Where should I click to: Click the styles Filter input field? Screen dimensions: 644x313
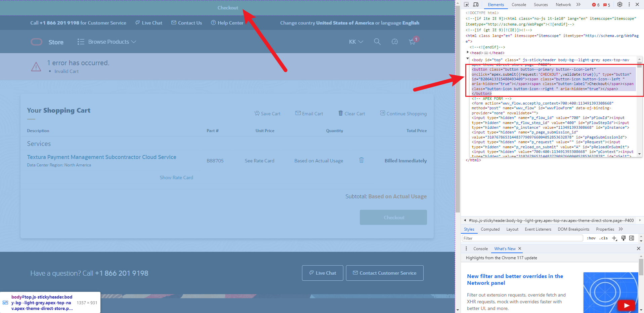[522, 238]
